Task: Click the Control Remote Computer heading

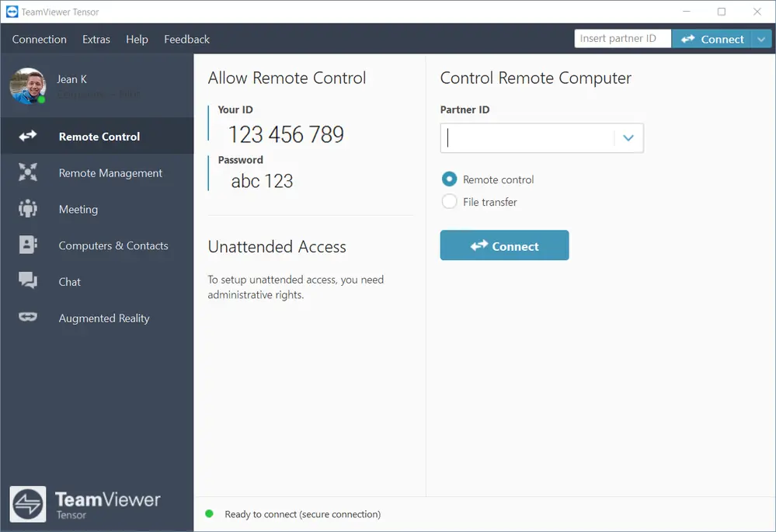Action: click(535, 78)
